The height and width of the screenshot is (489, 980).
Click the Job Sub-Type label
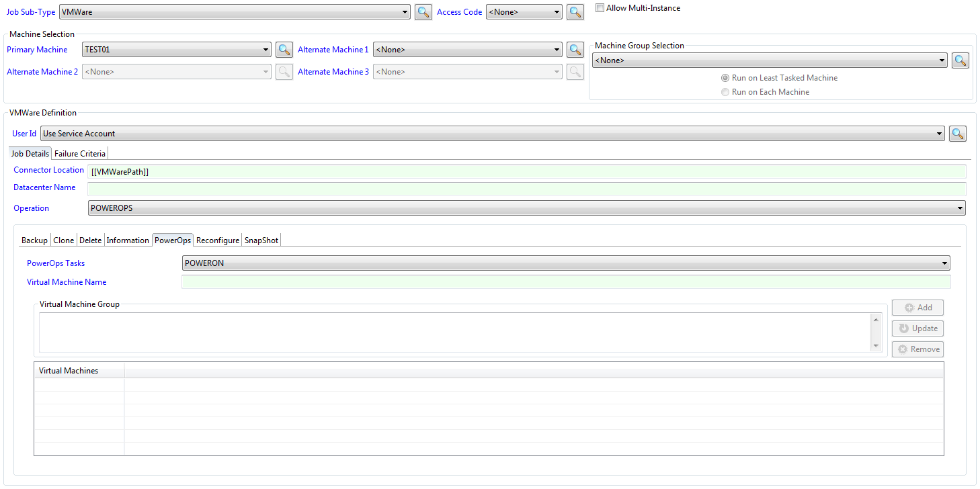point(31,12)
